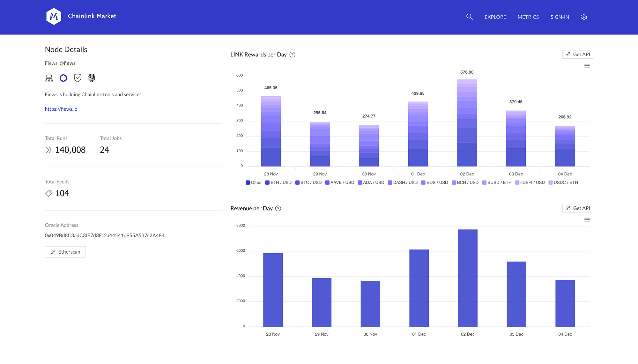Click the Node Details heading
This screenshot has width=638, height=364.
66,49
